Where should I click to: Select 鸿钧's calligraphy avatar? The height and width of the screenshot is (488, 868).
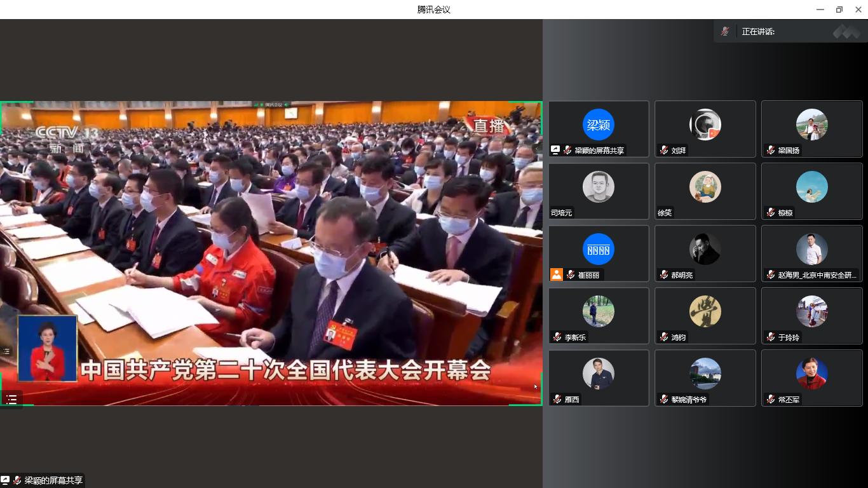click(x=705, y=311)
